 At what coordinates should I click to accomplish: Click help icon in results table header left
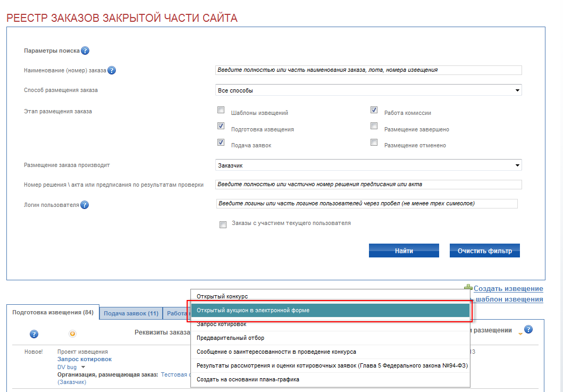pos(33,334)
